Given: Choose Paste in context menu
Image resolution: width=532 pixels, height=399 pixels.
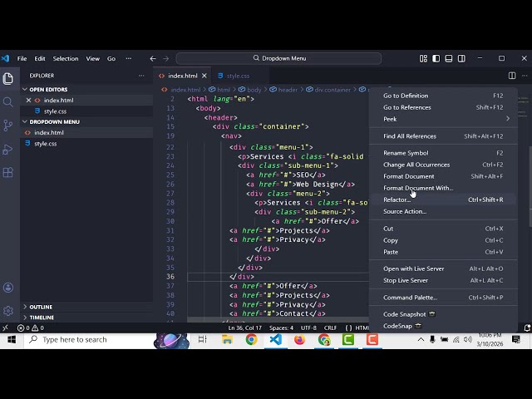Looking at the screenshot, I should [x=443, y=252].
